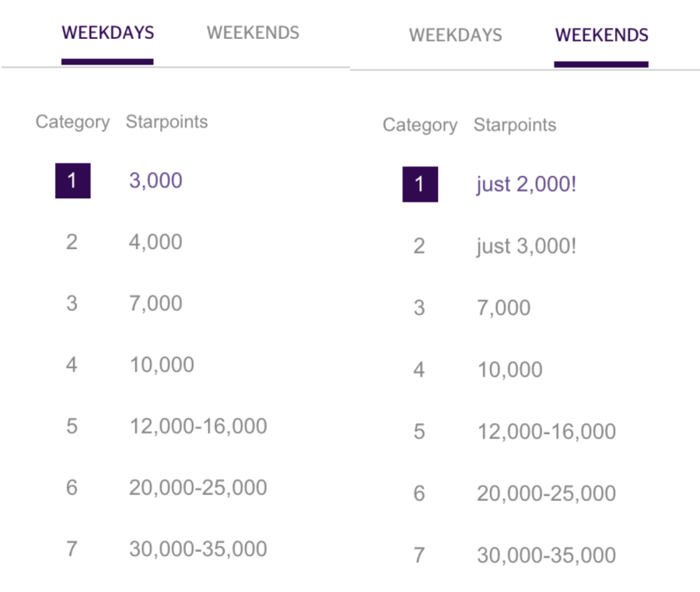
Task: Click the Category header in Weekdays table
Action: (x=72, y=122)
